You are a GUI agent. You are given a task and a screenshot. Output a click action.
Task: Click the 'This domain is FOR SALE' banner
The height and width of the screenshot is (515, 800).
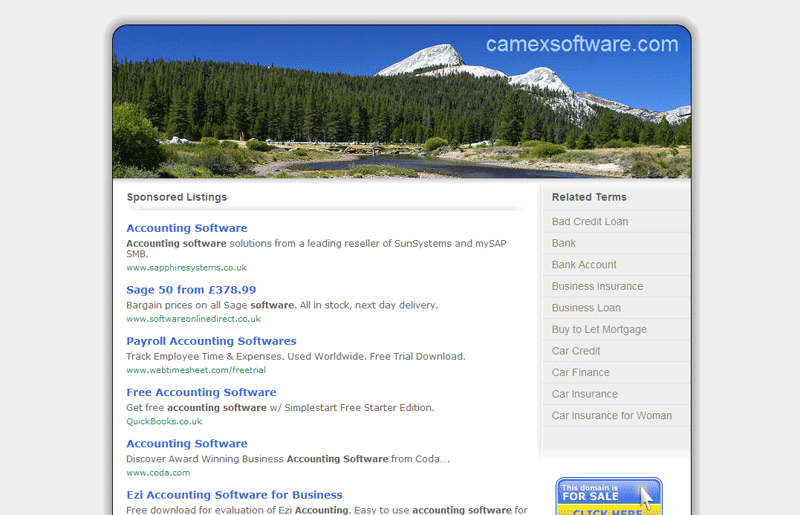point(608,497)
